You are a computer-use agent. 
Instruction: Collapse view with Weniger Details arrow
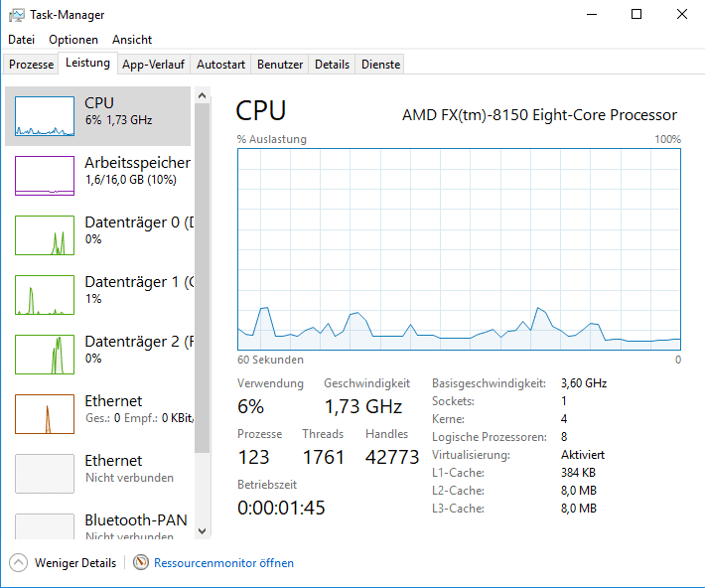(x=18, y=563)
